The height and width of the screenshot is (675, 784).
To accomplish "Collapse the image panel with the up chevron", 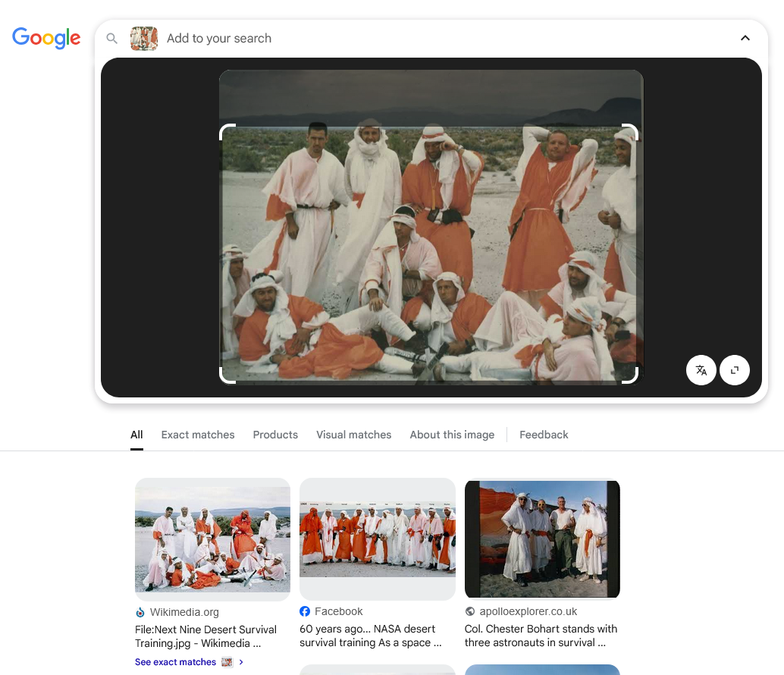I will click(x=745, y=38).
